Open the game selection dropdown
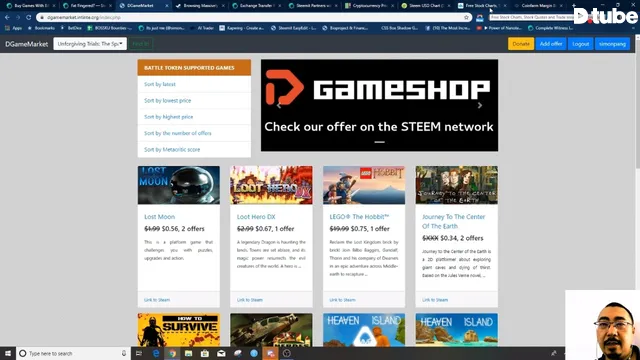This screenshot has width=640, height=360. pos(90,44)
